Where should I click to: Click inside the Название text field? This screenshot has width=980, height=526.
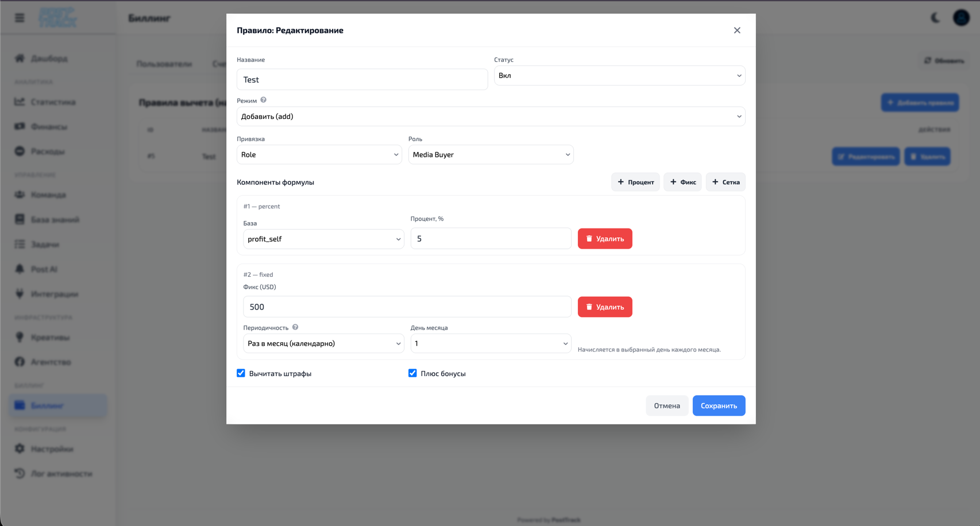tap(362, 79)
